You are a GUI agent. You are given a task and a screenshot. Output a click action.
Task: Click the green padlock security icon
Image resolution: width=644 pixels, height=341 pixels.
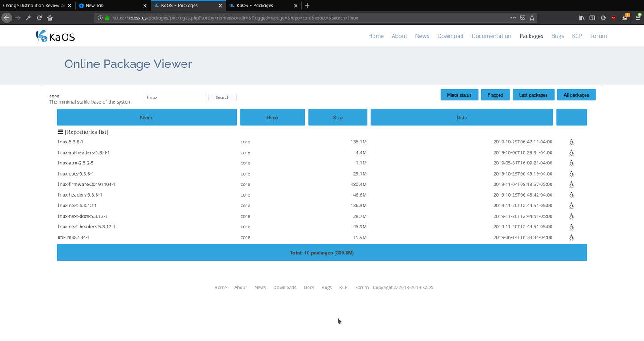pyautogui.click(x=107, y=18)
